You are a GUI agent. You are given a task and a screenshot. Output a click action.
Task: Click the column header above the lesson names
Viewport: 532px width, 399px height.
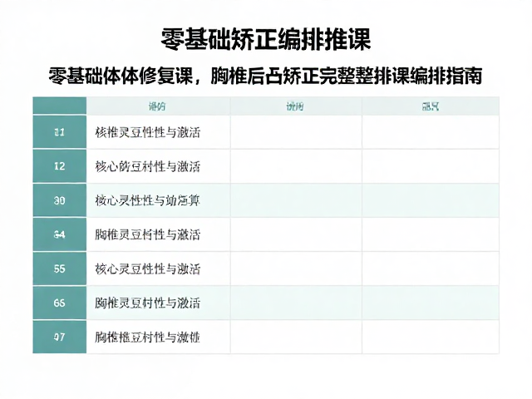(x=158, y=106)
